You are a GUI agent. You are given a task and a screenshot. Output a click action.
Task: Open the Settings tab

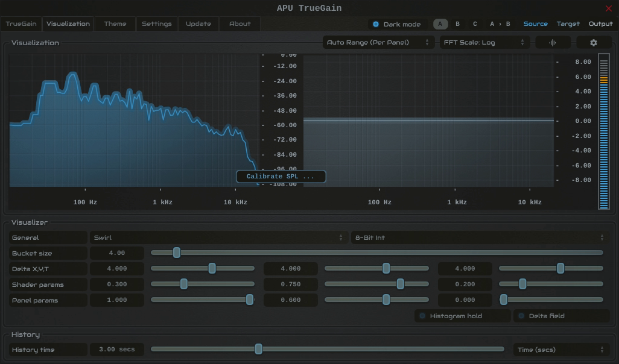pos(157,24)
